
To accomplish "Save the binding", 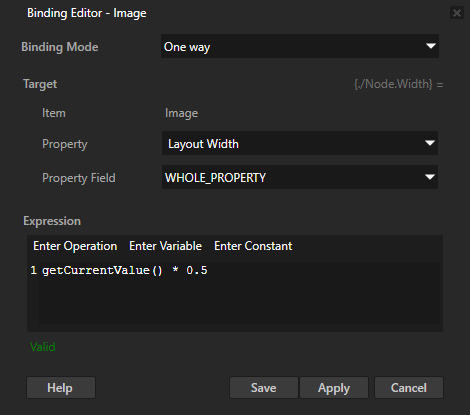I will [x=264, y=388].
